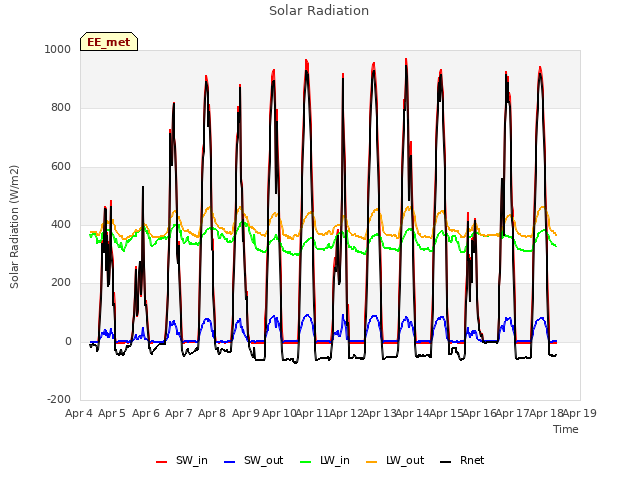Click the Apr 19 x-axis label
Image resolution: width=640 pixels, height=480 pixels.
tap(580, 413)
